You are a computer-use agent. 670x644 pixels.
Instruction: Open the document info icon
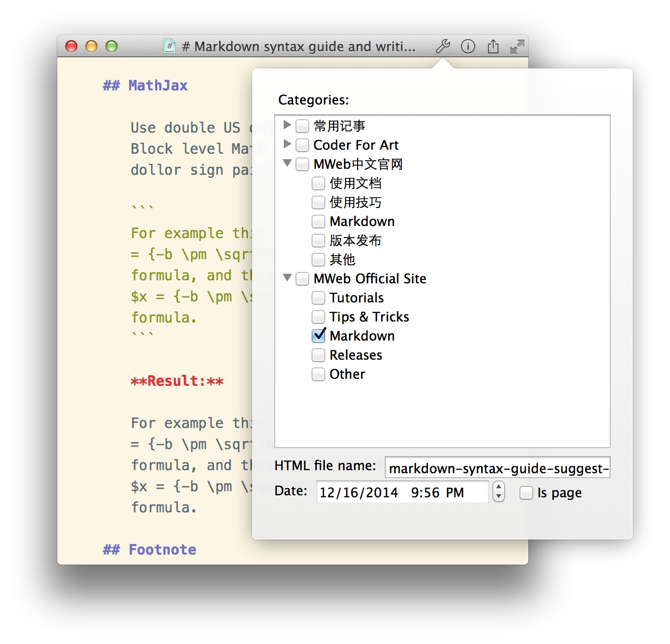point(468,46)
